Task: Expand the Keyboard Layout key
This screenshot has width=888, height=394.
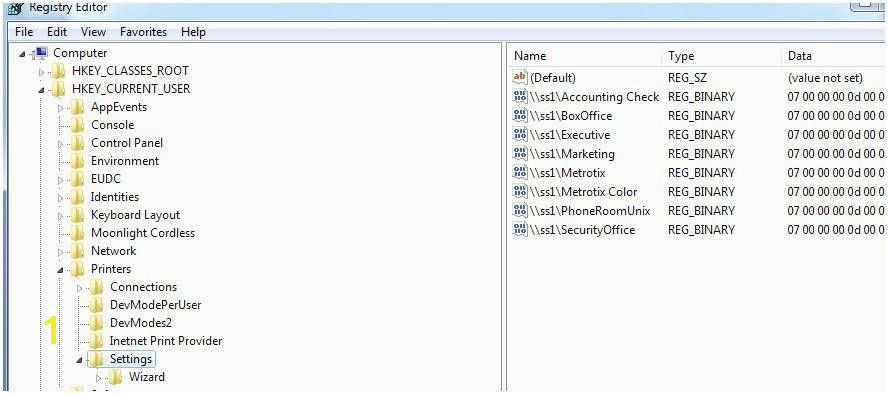Action: pos(61,216)
